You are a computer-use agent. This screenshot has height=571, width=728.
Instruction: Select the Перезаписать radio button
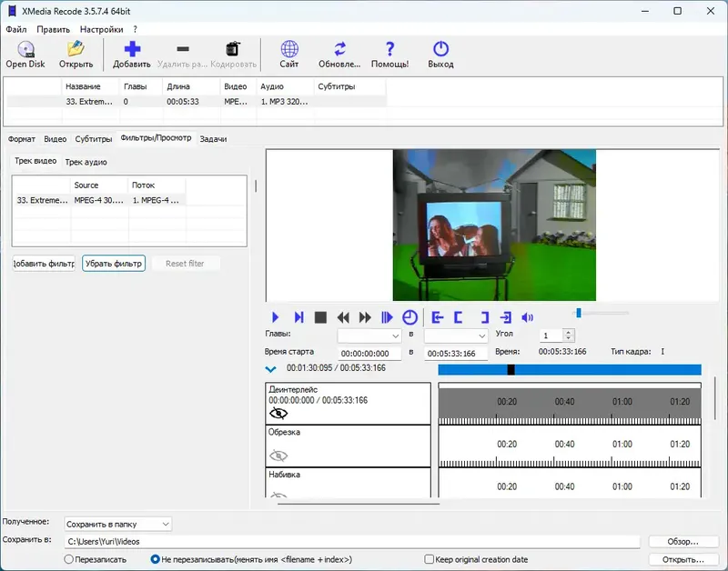pos(69,559)
